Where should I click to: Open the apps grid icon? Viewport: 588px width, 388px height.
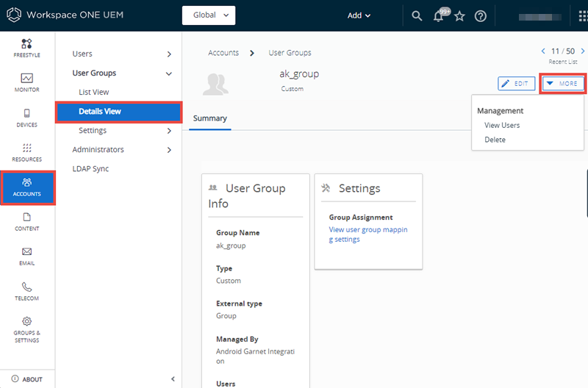[583, 16]
